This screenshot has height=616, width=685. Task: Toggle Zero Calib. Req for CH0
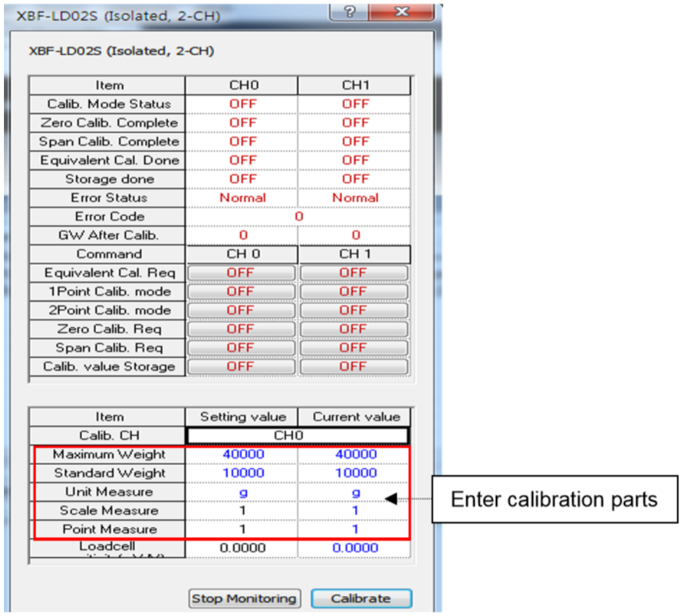click(x=241, y=328)
